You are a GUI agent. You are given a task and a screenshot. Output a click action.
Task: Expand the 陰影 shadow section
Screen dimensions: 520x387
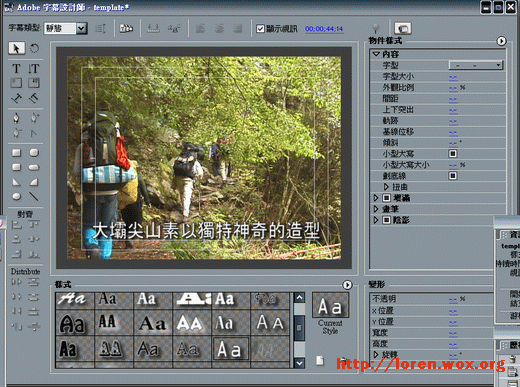[376, 220]
